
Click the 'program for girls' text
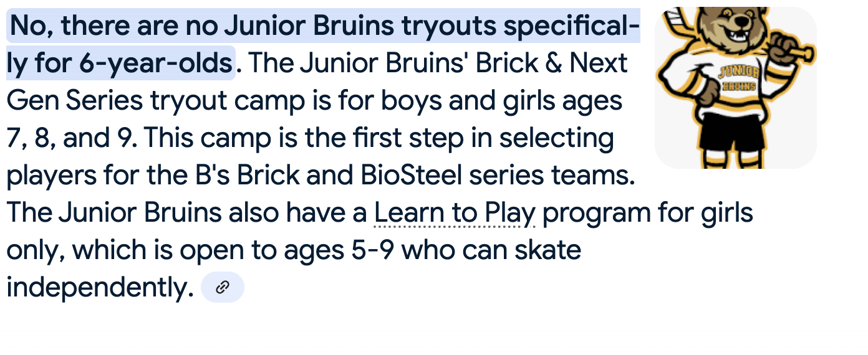tap(648, 213)
